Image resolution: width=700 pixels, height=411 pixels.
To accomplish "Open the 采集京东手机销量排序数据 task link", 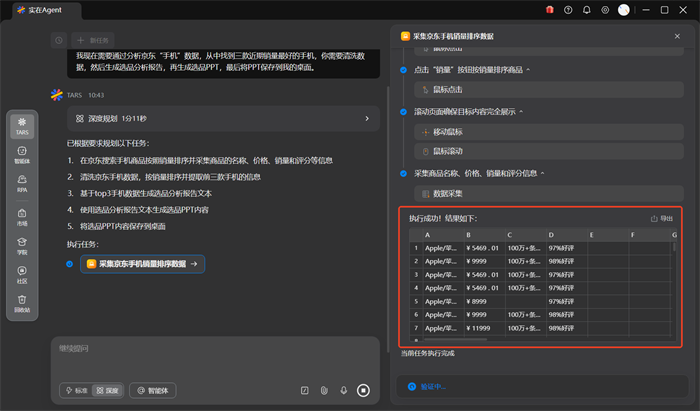I will 144,264.
